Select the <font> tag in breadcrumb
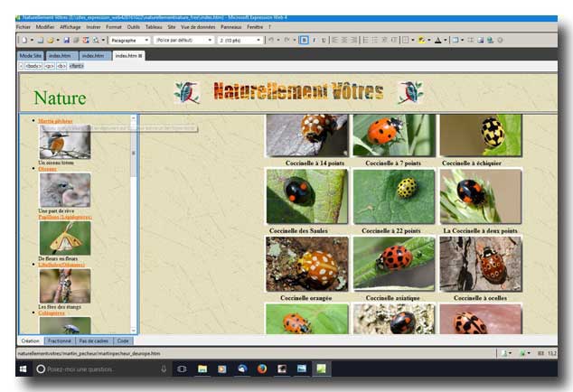 pos(77,66)
